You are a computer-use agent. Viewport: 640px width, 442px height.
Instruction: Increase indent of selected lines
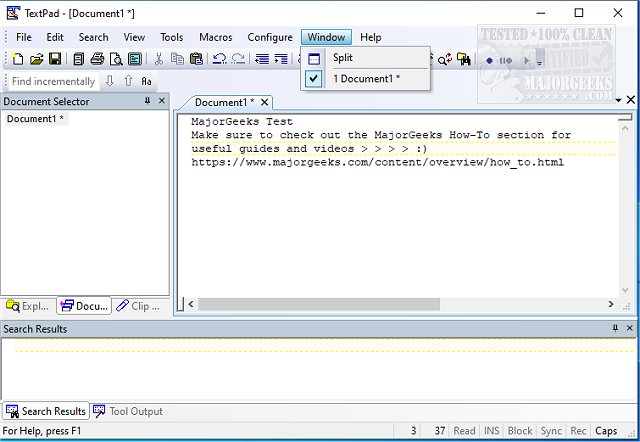(281, 60)
